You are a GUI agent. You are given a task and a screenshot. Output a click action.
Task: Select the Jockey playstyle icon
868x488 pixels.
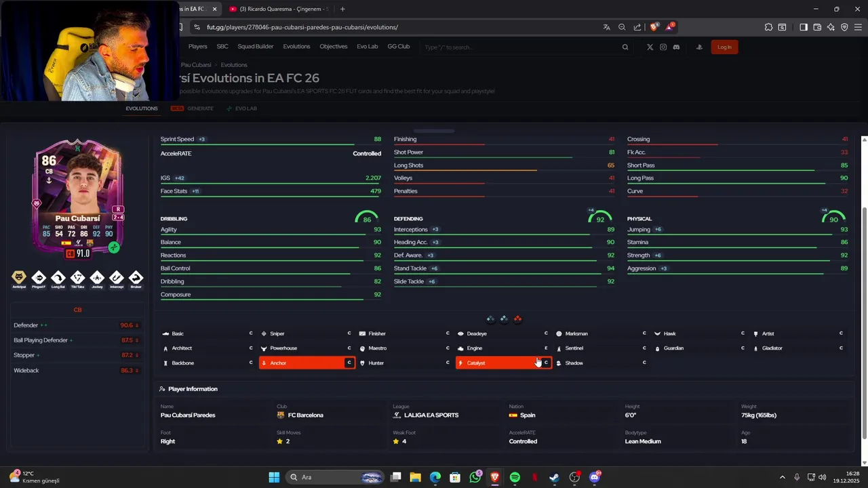coord(97,277)
